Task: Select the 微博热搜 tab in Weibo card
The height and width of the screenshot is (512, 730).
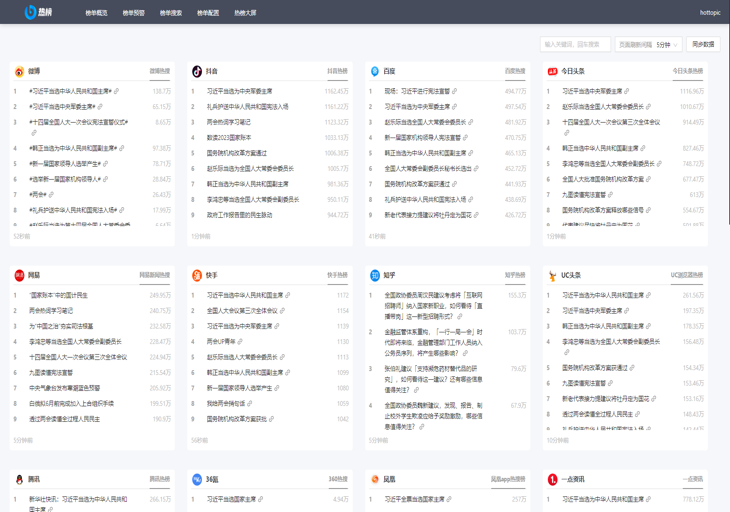Action: click(x=160, y=71)
